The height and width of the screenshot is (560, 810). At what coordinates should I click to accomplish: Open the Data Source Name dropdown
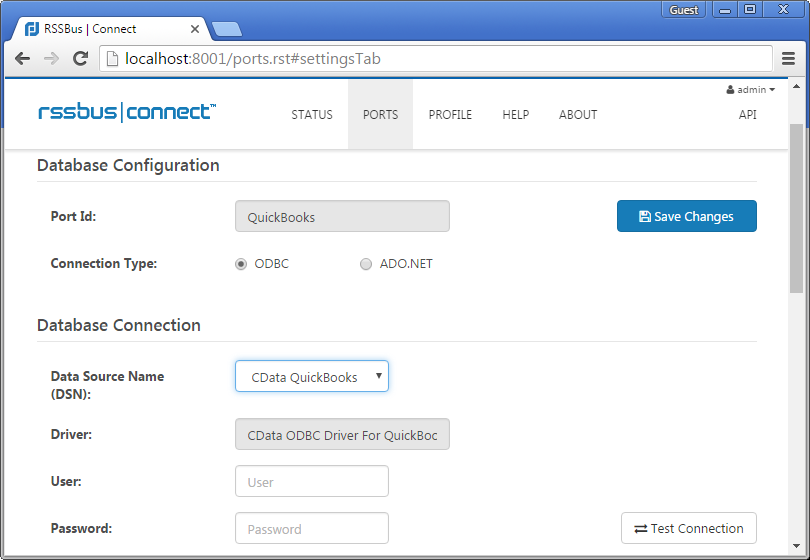point(311,377)
